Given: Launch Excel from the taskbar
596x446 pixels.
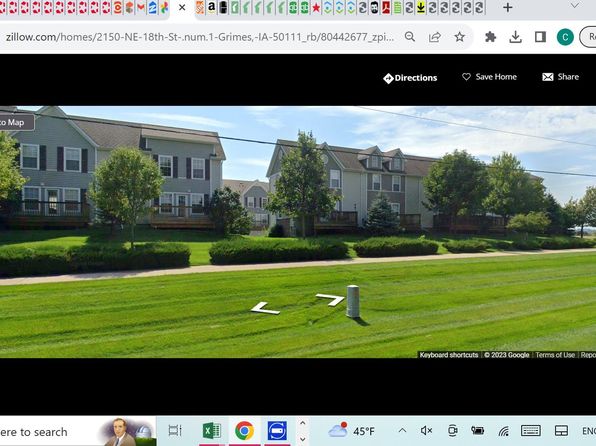Looking at the screenshot, I should point(212,431).
